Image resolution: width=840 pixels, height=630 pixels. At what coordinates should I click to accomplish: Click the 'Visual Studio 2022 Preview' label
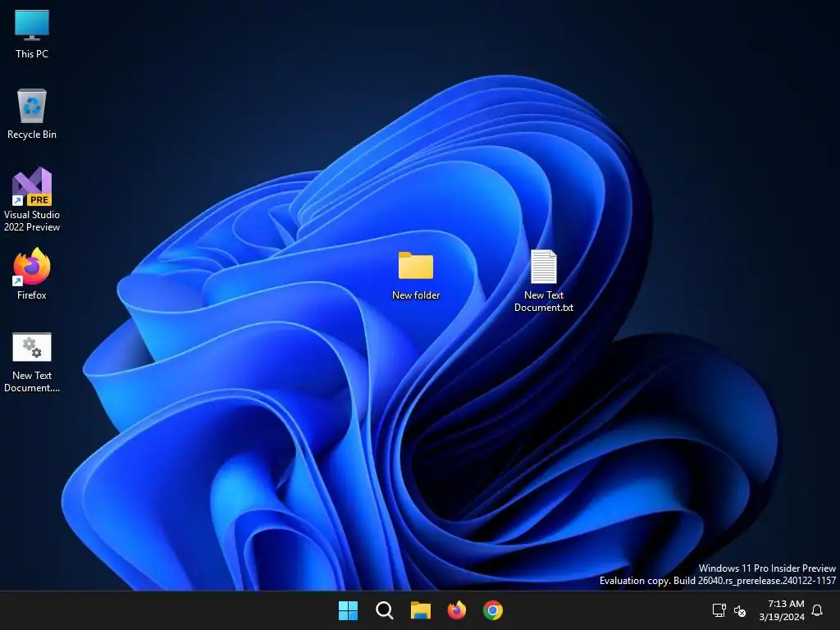[32, 221]
